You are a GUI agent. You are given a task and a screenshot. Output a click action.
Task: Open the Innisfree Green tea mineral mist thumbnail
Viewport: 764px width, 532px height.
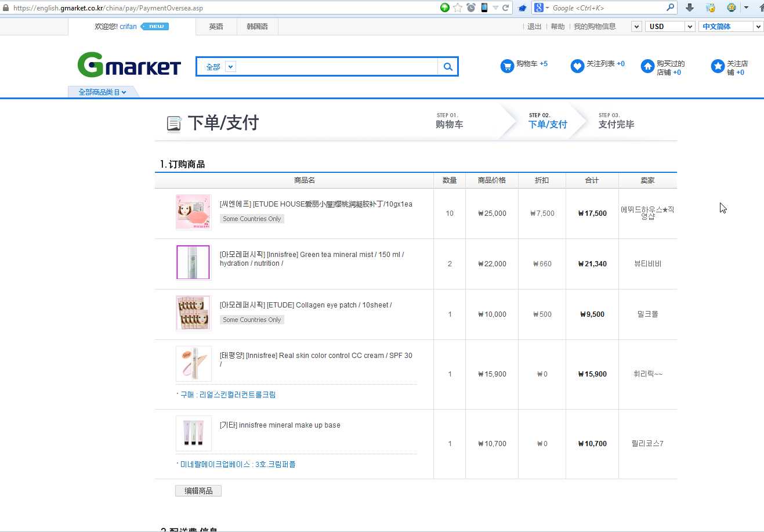[x=194, y=263]
